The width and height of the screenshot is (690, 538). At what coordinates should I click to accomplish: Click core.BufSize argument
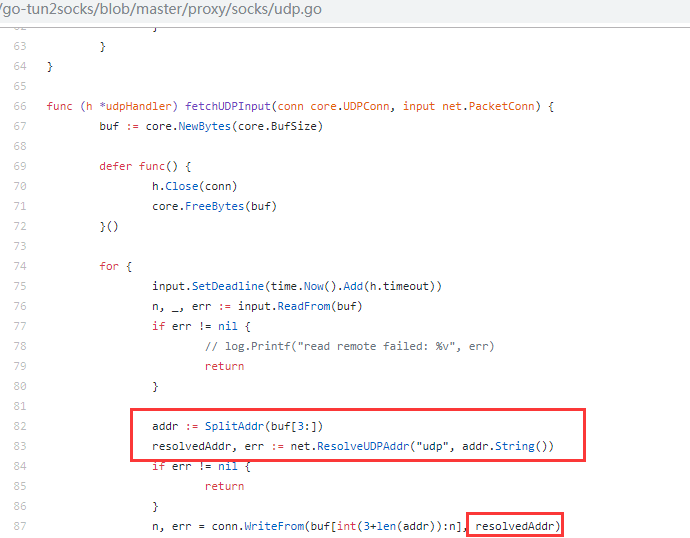pos(277,126)
